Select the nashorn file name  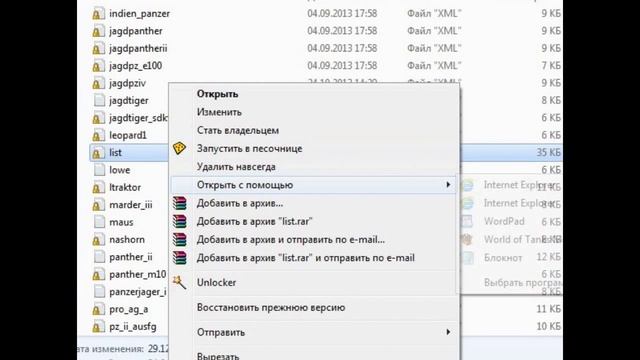click(x=127, y=240)
